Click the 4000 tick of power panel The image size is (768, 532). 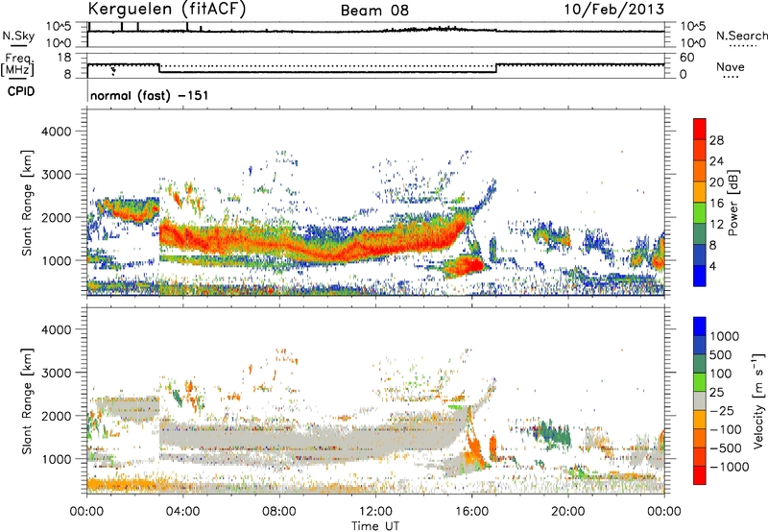point(56,132)
